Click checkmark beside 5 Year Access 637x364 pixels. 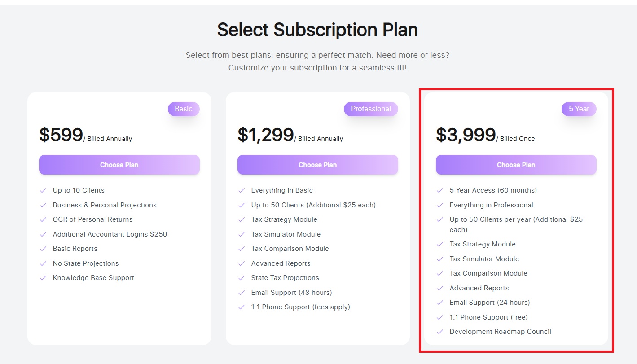[x=440, y=190]
